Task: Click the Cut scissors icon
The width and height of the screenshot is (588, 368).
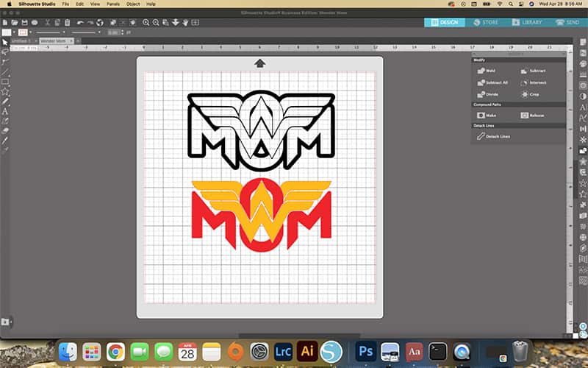Action: pos(48,23)
